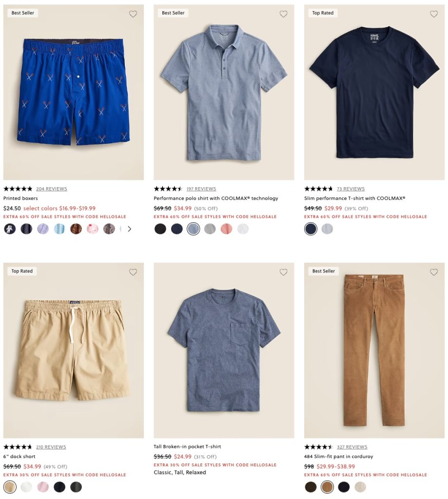Click Tall Broken-in pocket T-shirt title

point(187,446)
